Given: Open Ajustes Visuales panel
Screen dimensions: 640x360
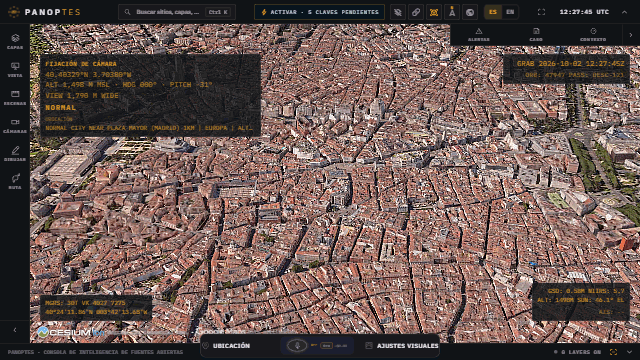Looking at the screenshot, I should [x=402, y=346].
